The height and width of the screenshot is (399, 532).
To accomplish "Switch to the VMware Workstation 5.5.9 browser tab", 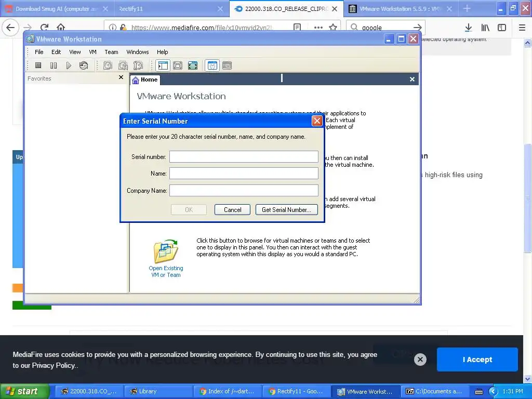I will coord(401,9).
